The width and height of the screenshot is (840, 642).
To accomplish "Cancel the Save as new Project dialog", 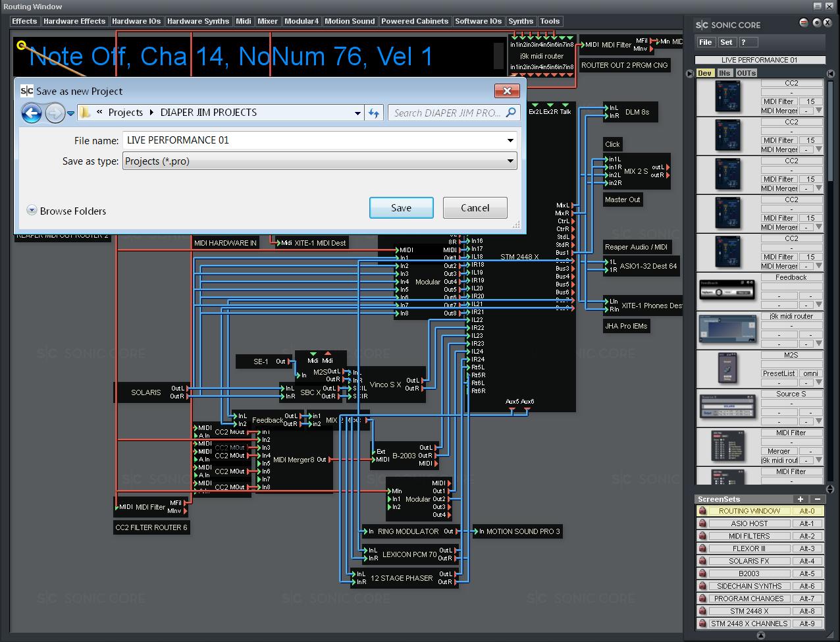I will coord(475,207).
